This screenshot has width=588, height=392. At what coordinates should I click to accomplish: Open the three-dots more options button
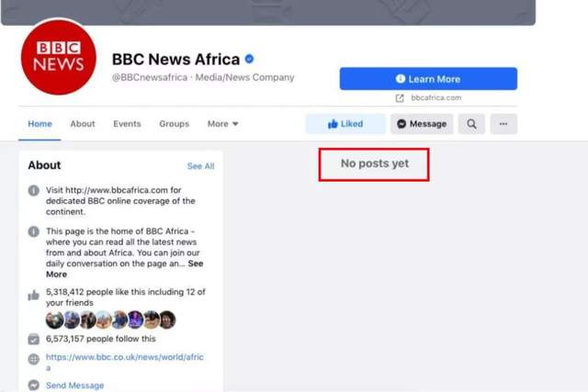tap(503, 124)
